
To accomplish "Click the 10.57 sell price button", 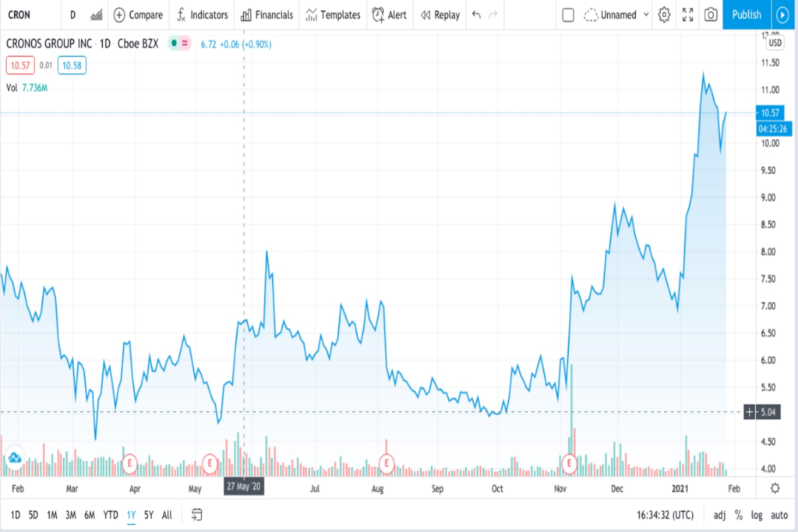I will [20, 65].
